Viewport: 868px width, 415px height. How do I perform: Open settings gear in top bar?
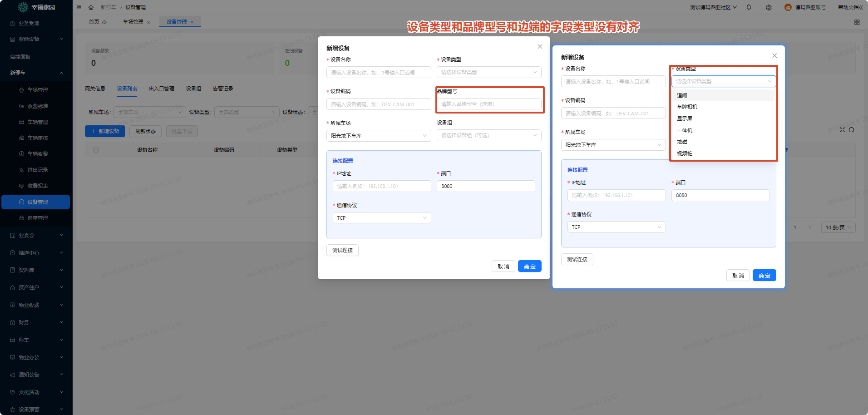(x=769, y=7)
